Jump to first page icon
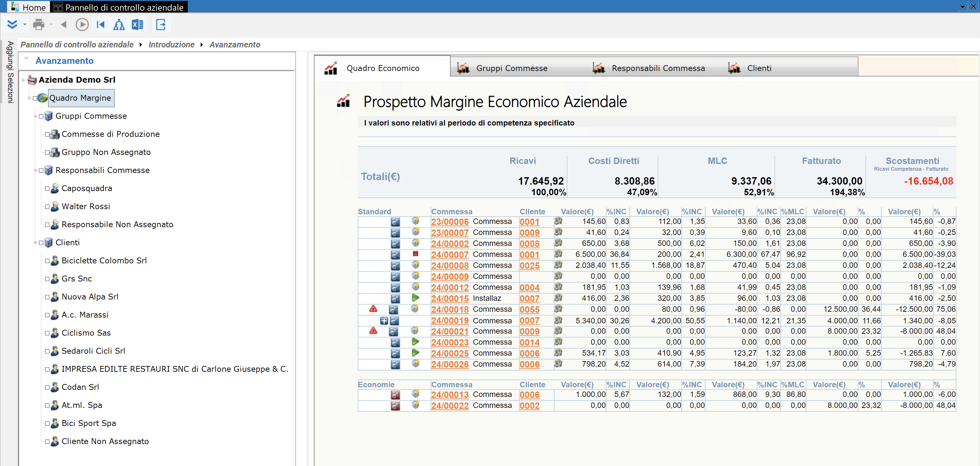 (100, 25)
